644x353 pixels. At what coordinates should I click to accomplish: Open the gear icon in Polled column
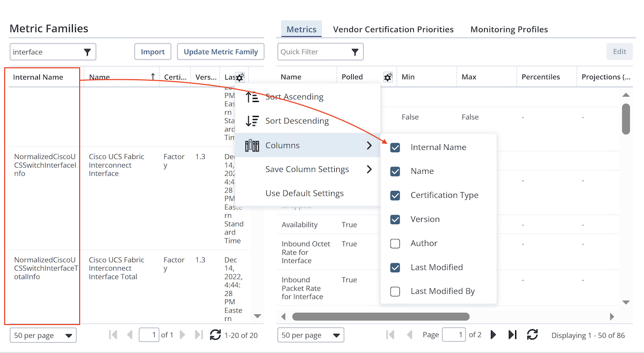[387, 77]
